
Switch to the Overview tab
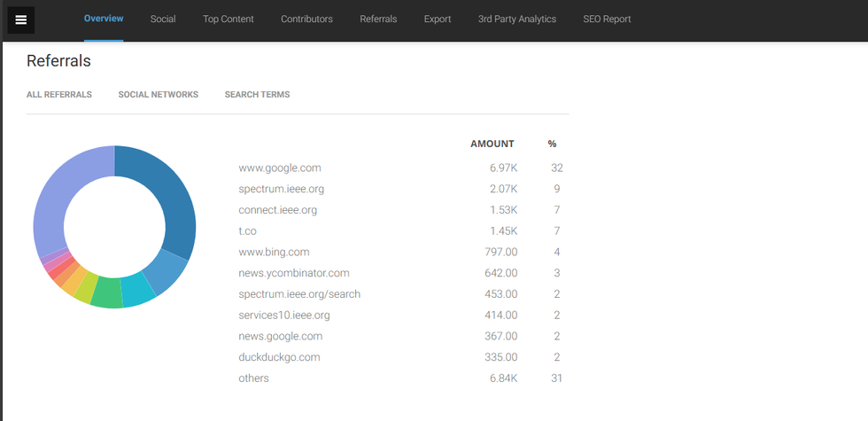[x=104, y=19]
